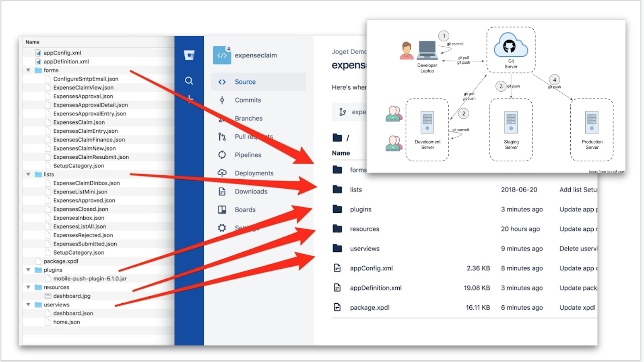This screenshot has width=644, height=362.
Task: Click the expenseclaim repository name
Action: click(256, 56)
